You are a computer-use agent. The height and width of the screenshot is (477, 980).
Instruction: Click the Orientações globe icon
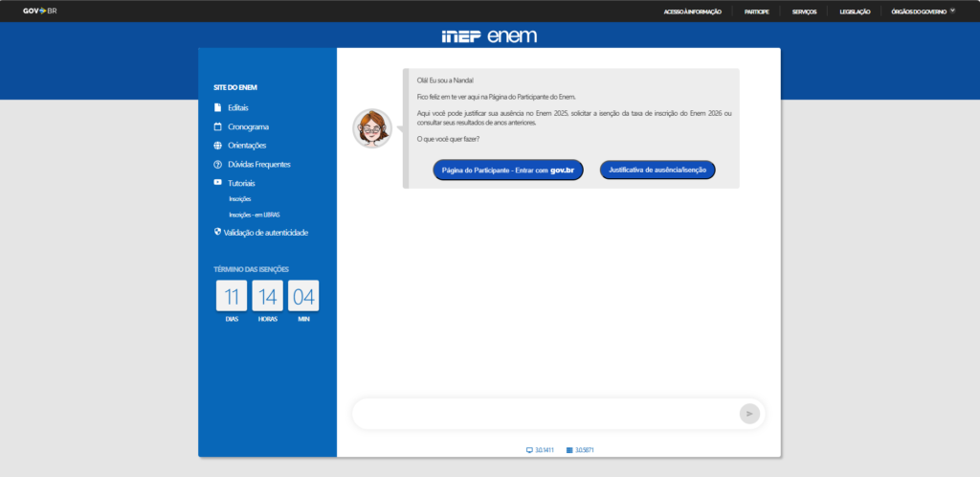[x=218, y=146]
